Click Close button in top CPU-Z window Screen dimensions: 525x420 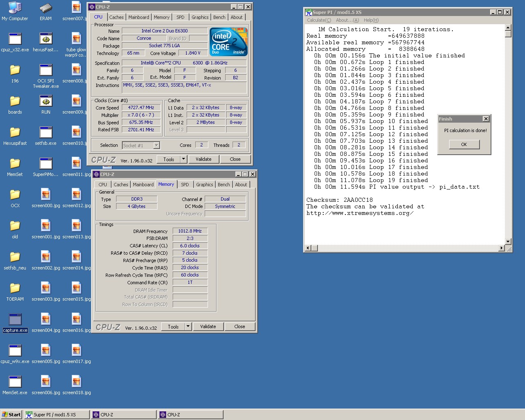pos(235,159)
